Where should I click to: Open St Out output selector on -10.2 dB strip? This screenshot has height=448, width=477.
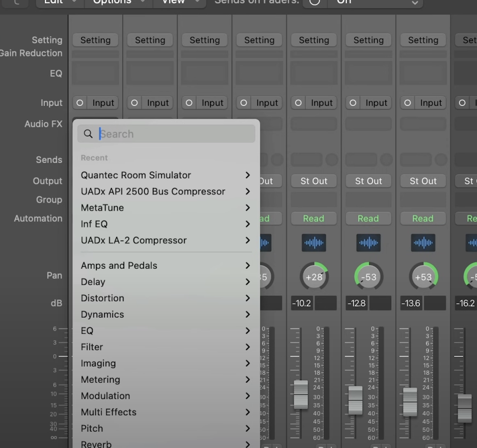(x=313, y=181)
